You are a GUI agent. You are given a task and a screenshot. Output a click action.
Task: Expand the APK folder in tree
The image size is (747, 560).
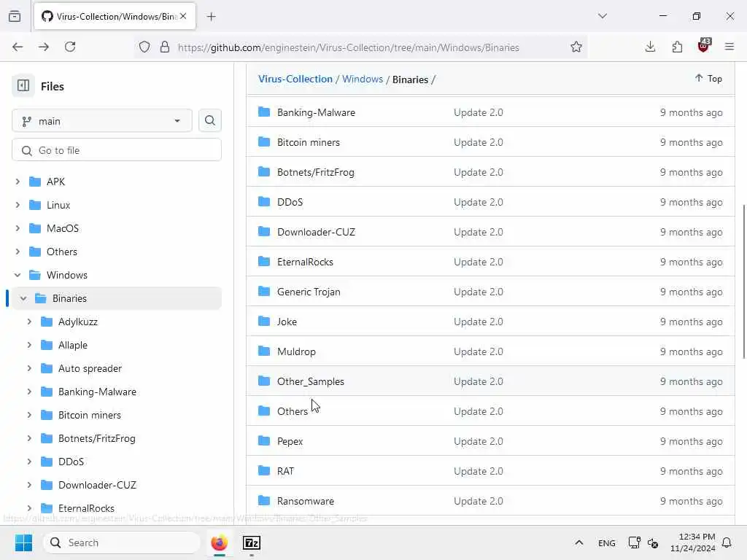coord(18,182)
